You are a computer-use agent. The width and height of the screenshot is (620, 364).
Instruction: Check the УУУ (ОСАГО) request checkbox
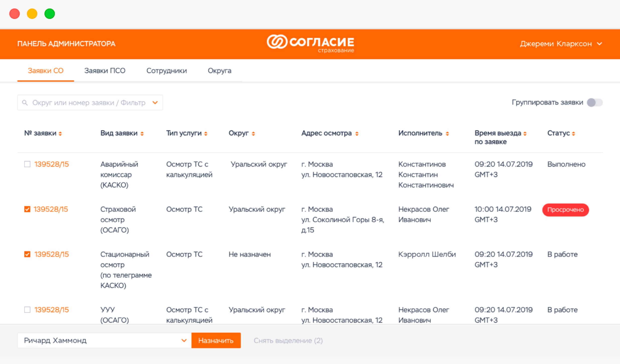click(x=27, y=310)
